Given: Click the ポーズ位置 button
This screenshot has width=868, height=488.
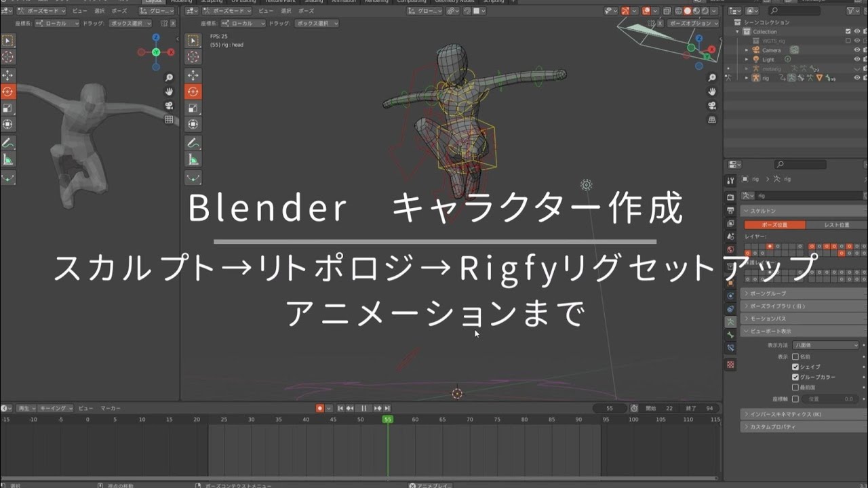Looking at the screenshot, I should (774, 225).
